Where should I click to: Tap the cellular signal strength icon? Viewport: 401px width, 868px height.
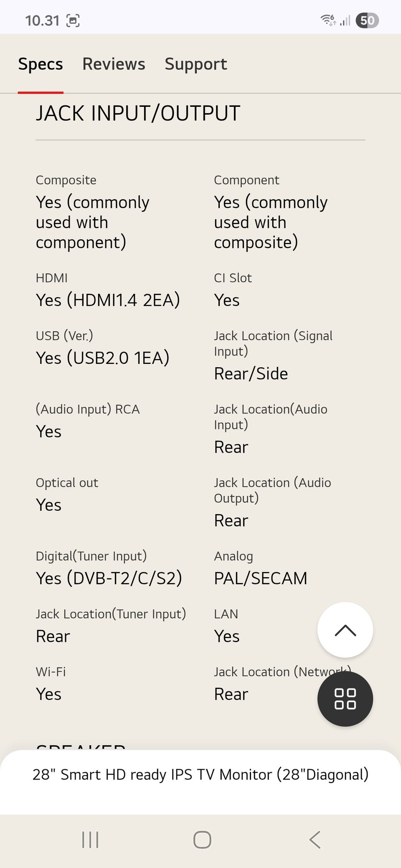pos(345,20)
